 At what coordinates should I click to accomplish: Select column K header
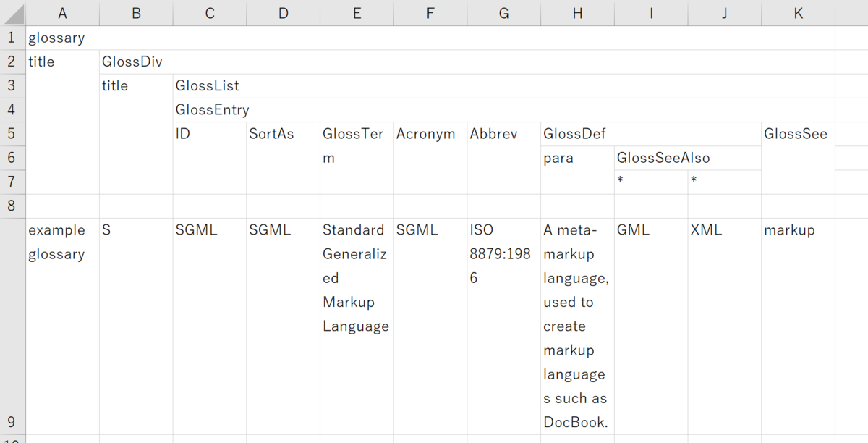point(798,13)
